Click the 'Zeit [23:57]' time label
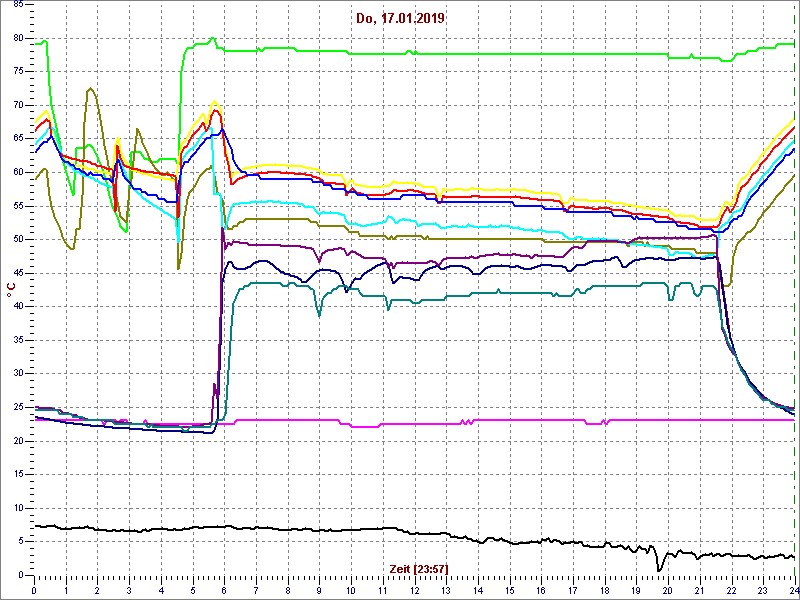 (x=419, y=567)
